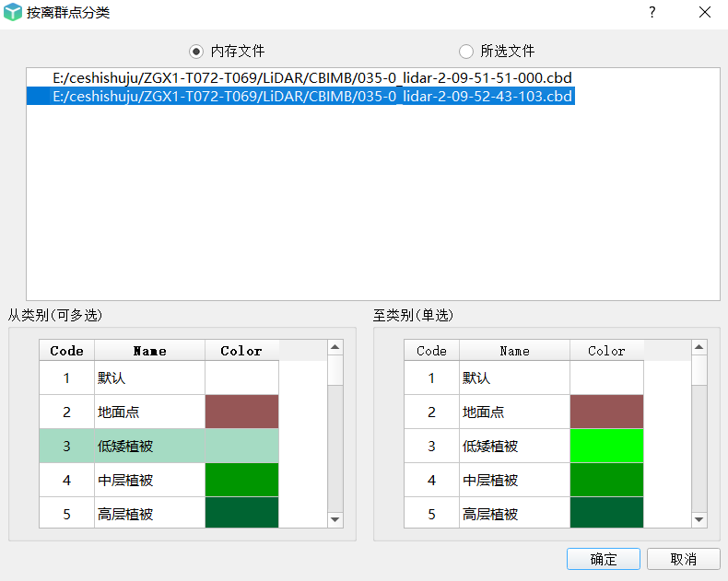Select 默认 in the 至类别 table
728x581 pixels.
514,378
